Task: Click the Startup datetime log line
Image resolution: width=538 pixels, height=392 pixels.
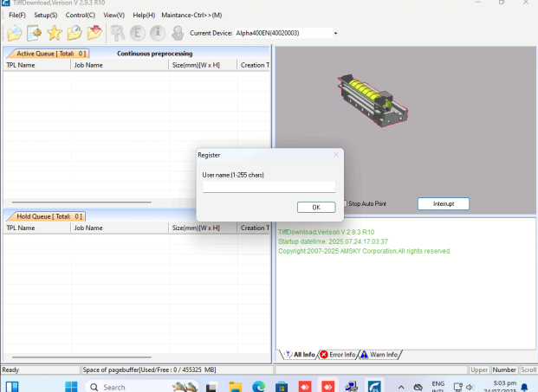Action: pos(333,241)
